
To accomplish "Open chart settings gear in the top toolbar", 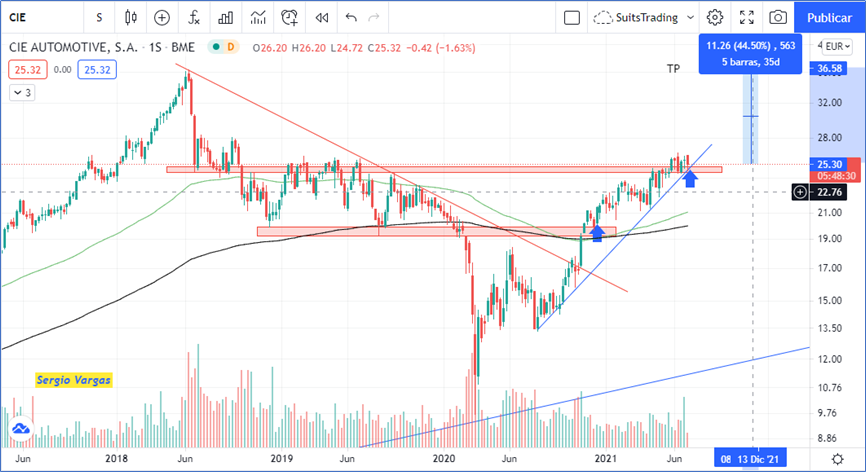I will click(x=714, y=17).
